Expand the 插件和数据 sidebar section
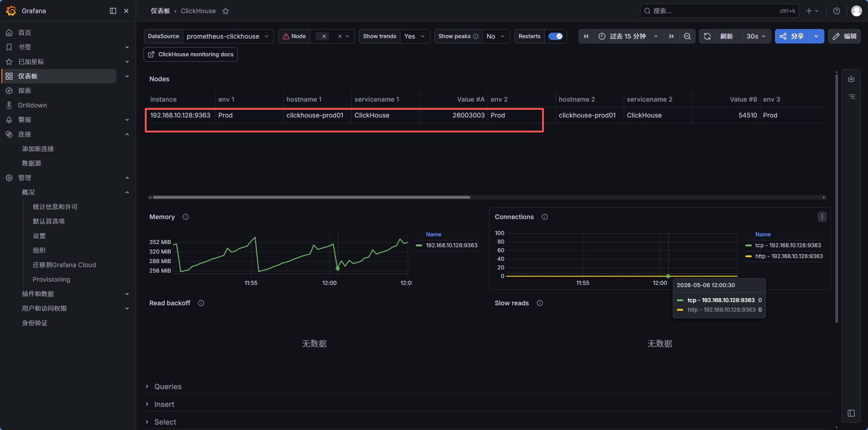868x430 pixels. click(x=127, y=294)
